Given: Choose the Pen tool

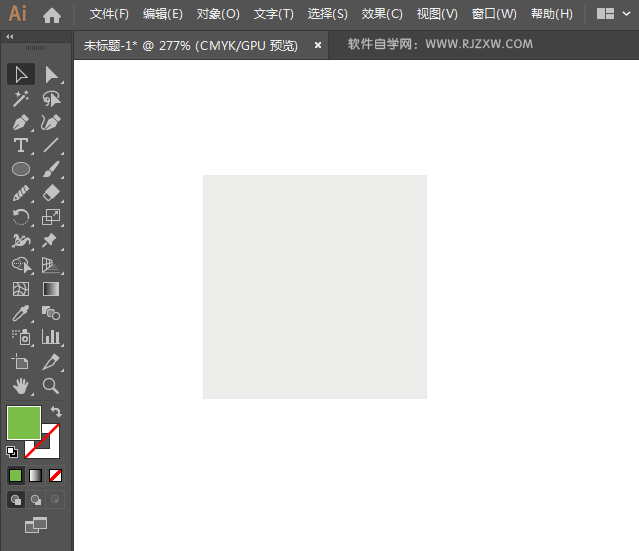Looking at the screenshot, I should (21, 122).
